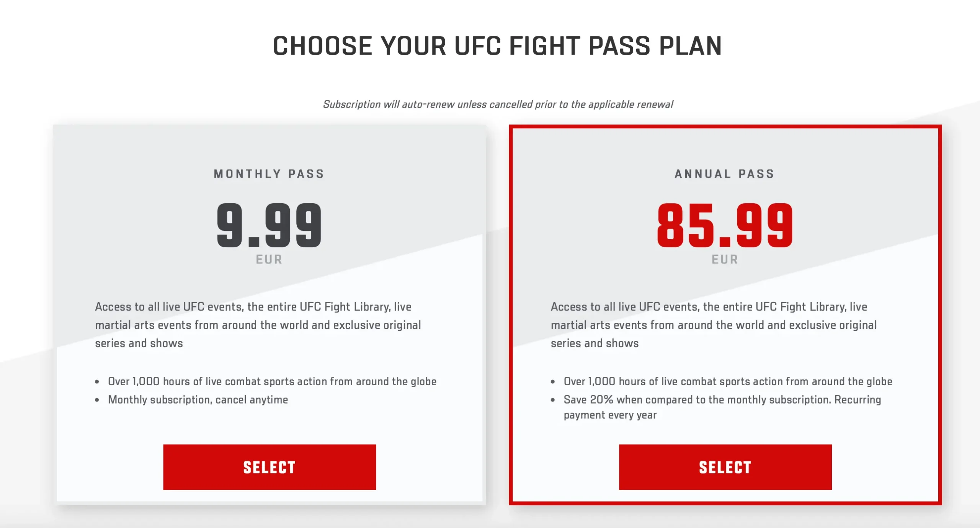Image resolution: width=980 pixels, height=528 pixels.
Task: Click the subscription auto-renew notice text
Action: point(498,104)
